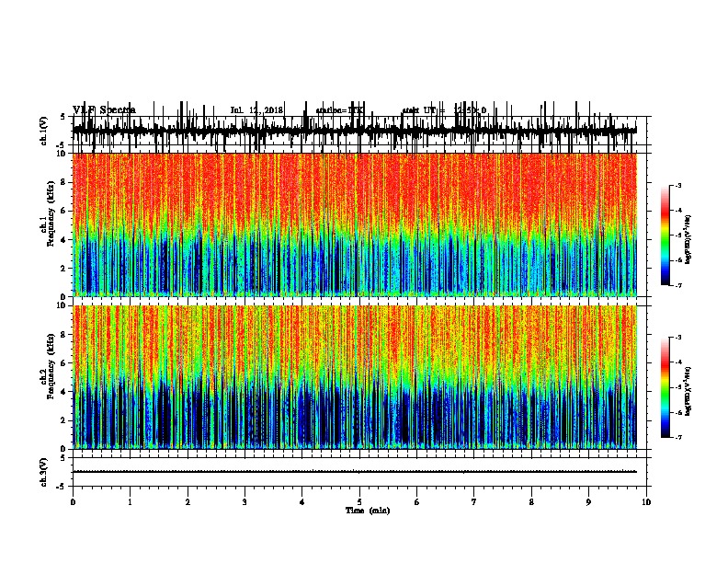This screenshot has height=563, width=728.
Task: Click the '4' kHz tick of ch.1 spectrogram
Action: click(64, 240)
